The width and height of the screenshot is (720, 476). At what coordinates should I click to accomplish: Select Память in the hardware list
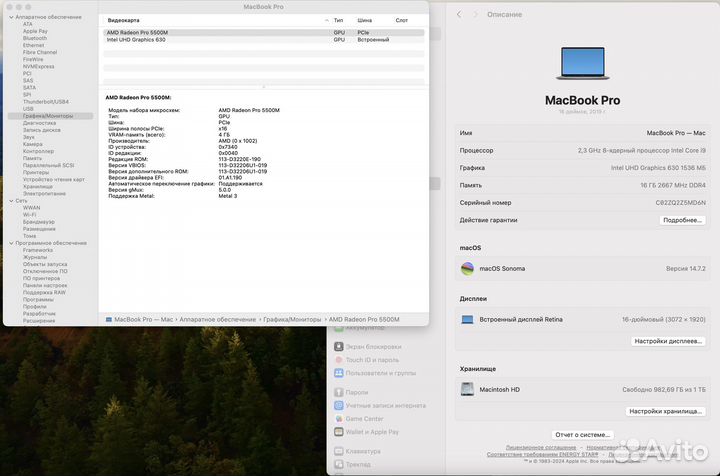[x=32, y=158]
